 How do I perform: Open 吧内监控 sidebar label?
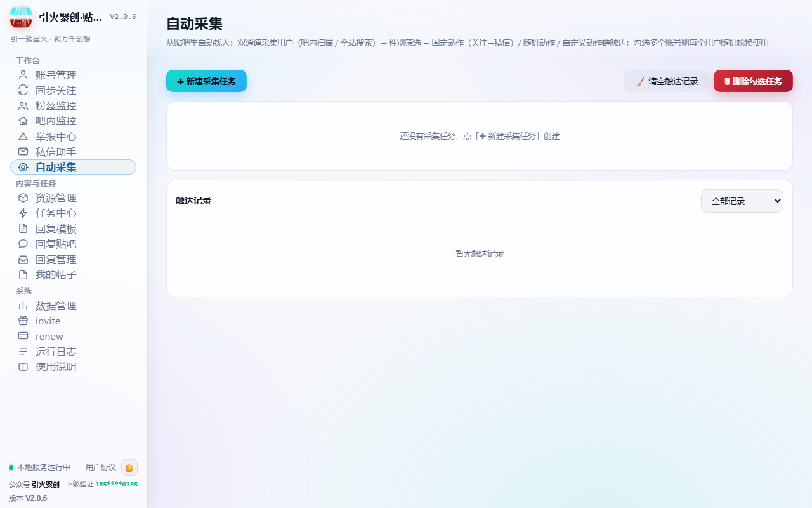pos(56,121)
